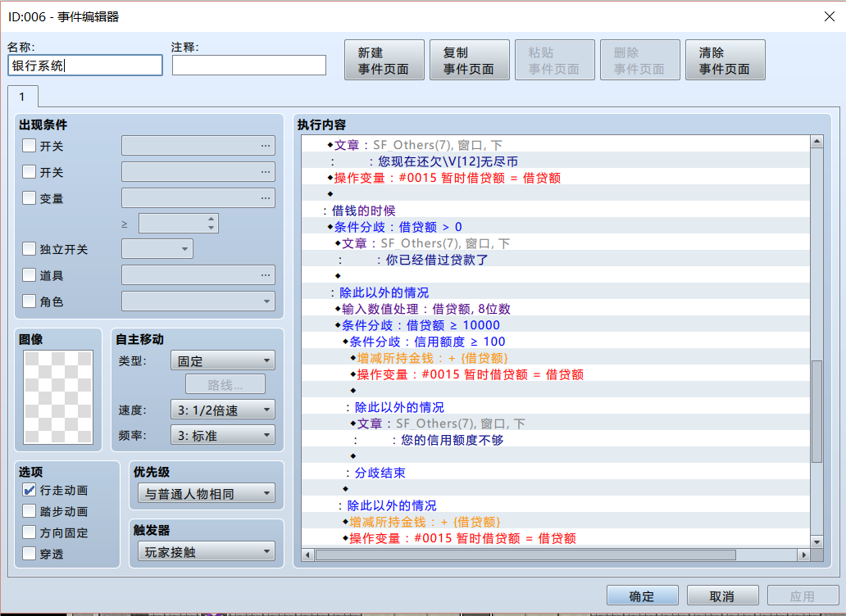Screen dimensions: 846x616
Task: Click the 变量 value stepper down arrow
Action: coord(211,228)
